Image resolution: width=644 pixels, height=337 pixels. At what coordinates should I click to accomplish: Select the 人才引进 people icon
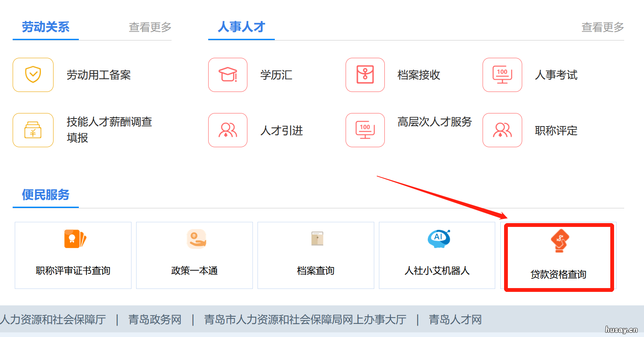(228, 130)
